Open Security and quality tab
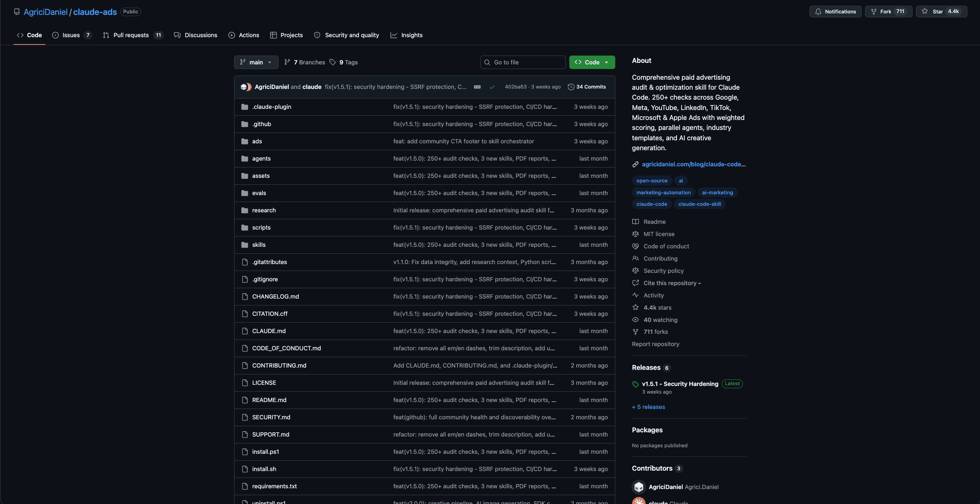This screenshot has width=980, height=504. pos(346,35)
